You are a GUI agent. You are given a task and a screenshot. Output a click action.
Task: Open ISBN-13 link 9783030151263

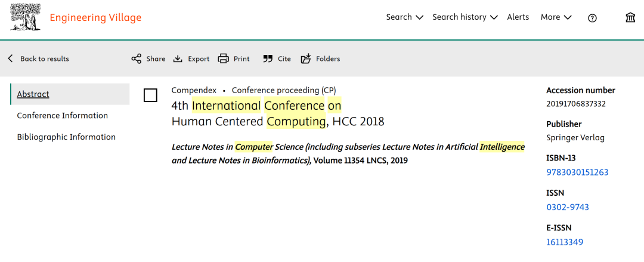click(577, 172)
